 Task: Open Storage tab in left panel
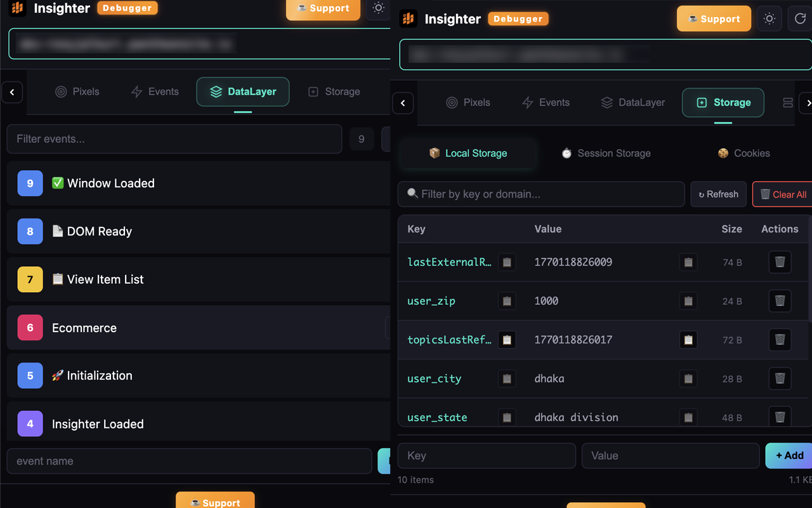coord(334,91)
